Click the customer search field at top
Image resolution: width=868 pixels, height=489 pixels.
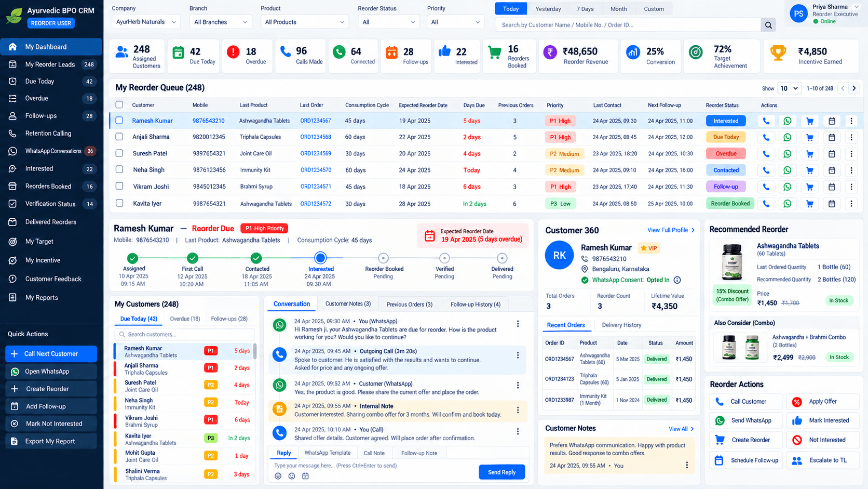pyautogui.click(x=628, y=25)
